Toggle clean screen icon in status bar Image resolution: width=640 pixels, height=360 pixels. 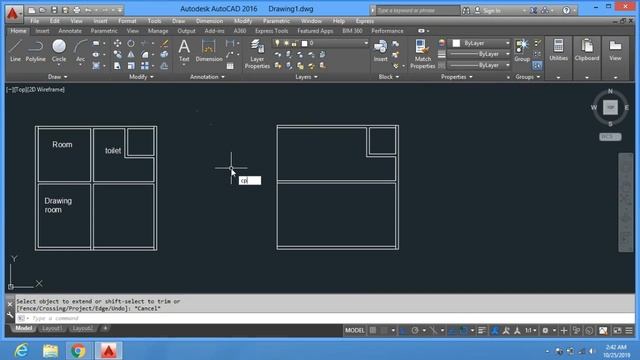[617, 331]
